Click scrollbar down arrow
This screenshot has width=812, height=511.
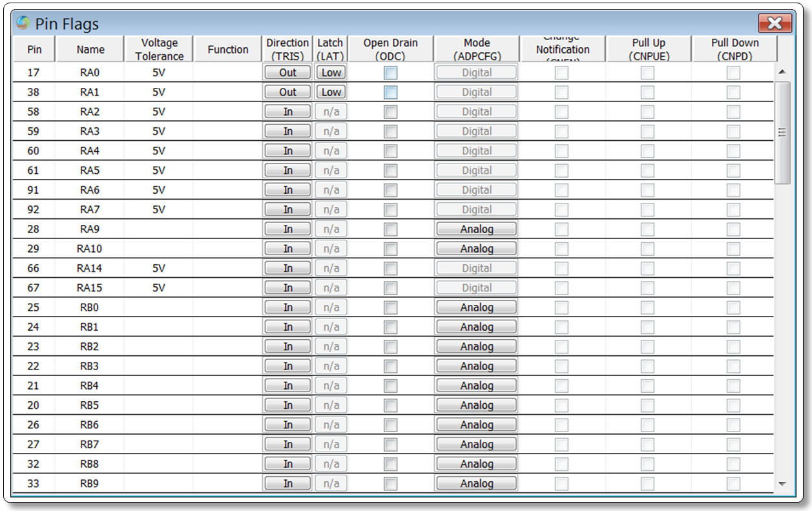[782, 483]
